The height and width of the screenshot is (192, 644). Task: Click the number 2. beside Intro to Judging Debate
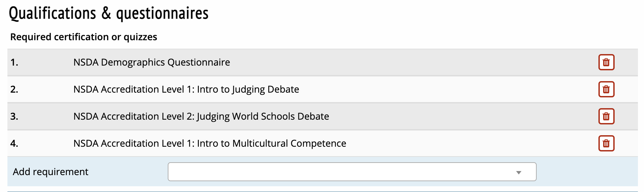(14, 89)
